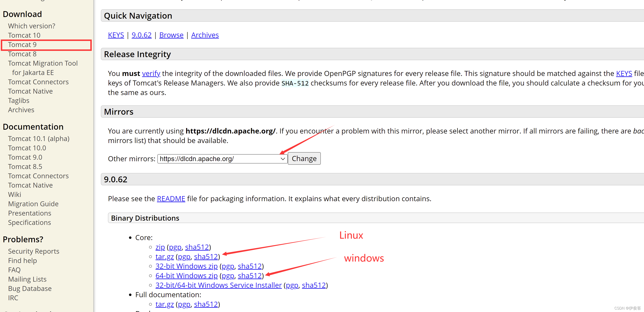Open Migration Guide link
The image size is (644, 312).
[33, 204]
